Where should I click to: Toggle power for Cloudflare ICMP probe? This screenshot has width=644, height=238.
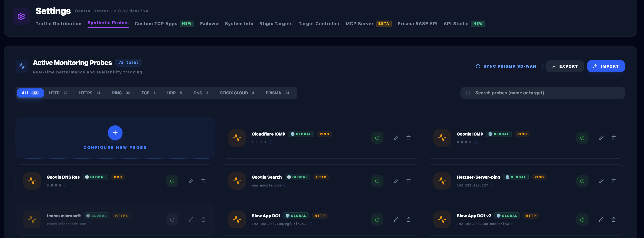click(x=377, y=138)
